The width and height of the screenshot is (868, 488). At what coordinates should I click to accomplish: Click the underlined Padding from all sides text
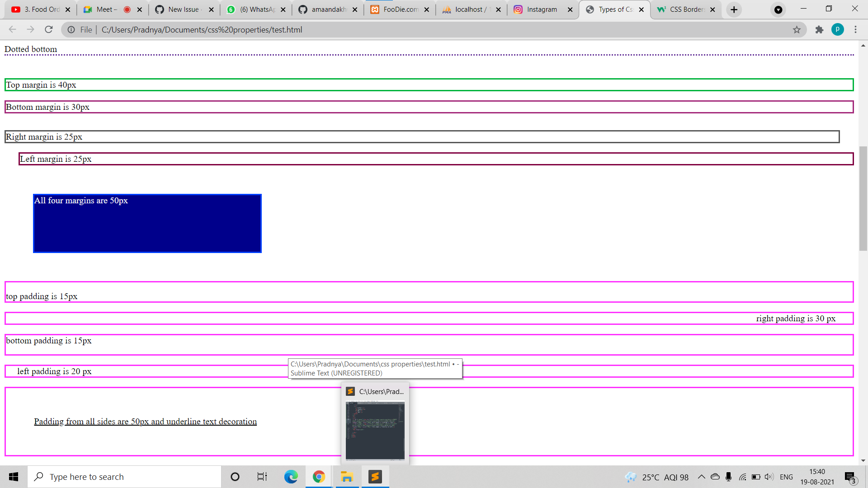145,422
